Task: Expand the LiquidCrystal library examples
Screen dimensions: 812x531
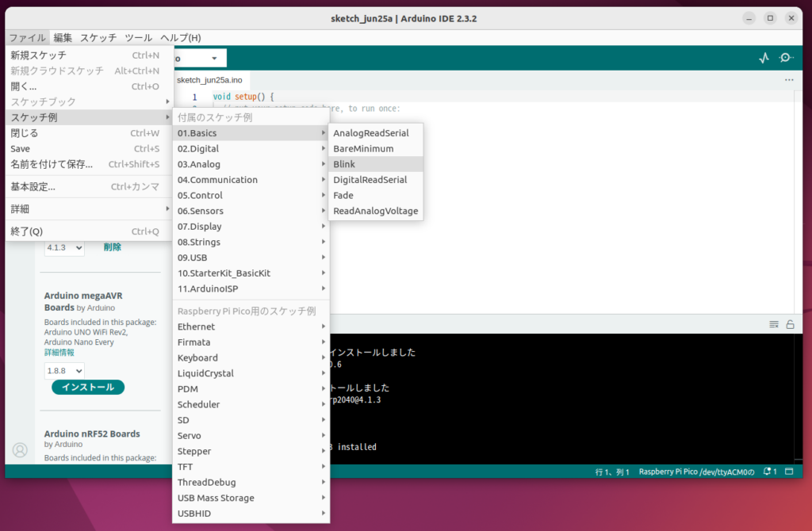Action: (x=251, y=373)
